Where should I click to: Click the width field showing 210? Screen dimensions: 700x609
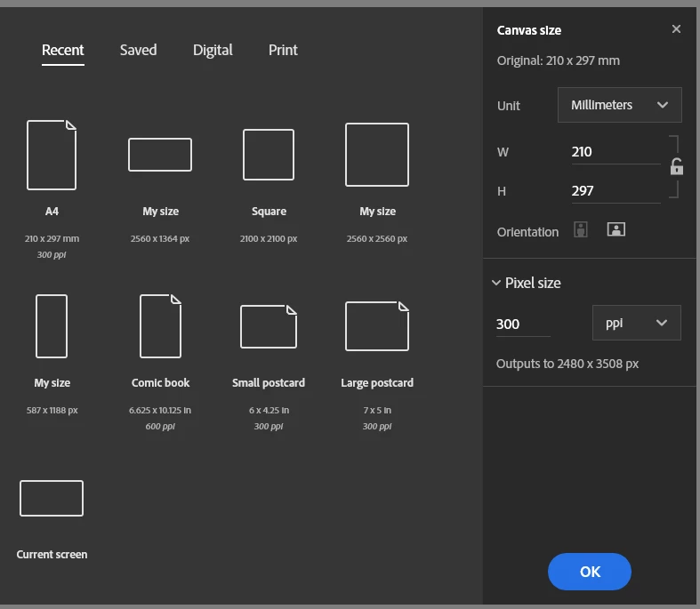[616, 152]
